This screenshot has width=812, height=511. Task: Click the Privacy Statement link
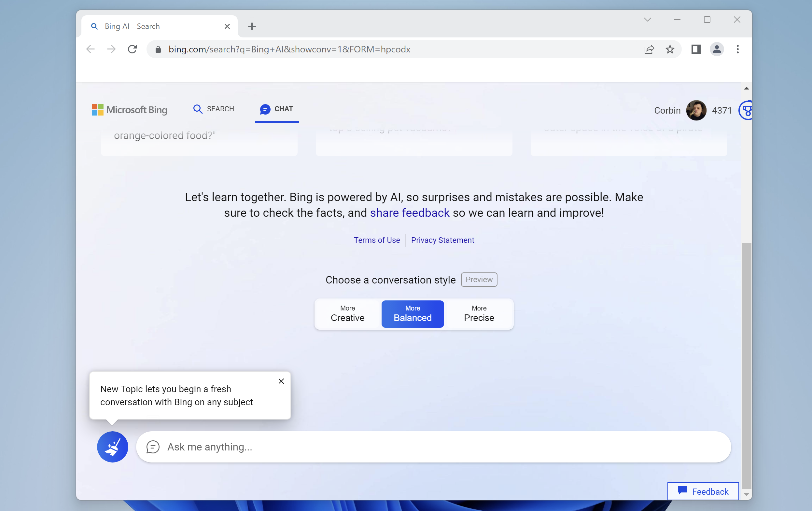click(x=442, y=240)
